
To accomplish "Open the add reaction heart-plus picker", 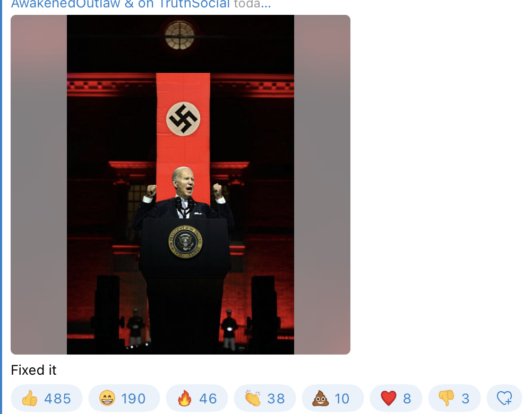I will point(504,398).
